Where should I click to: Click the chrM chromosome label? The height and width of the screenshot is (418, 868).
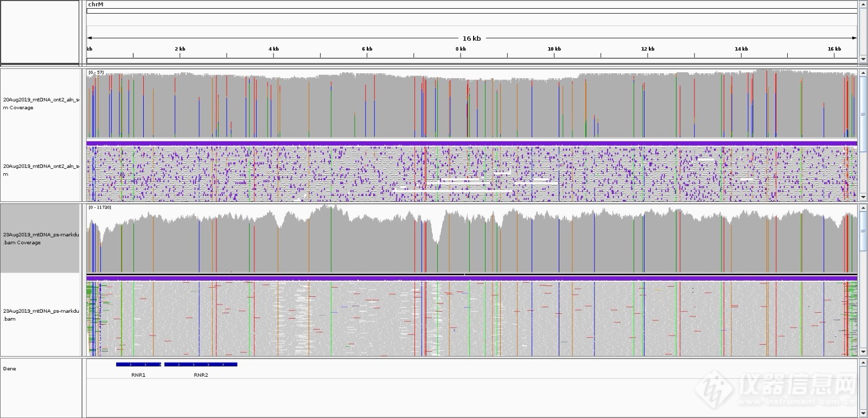95,4
